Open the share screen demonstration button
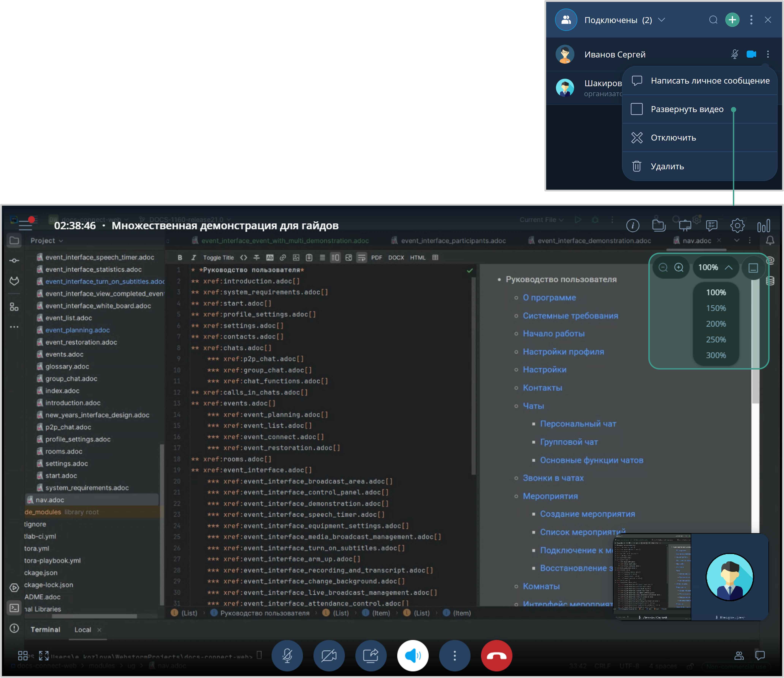The image size is (784, 678). (371, 656)
